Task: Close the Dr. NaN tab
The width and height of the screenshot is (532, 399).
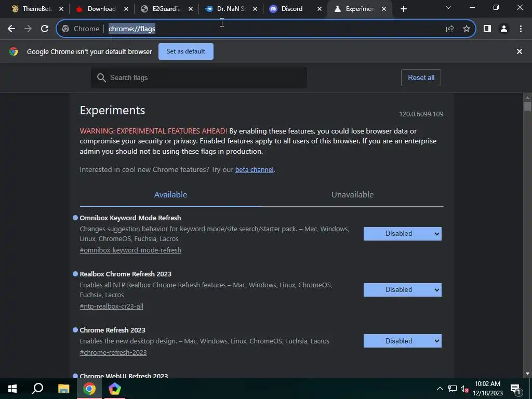Action: click(x=255, y=9)
